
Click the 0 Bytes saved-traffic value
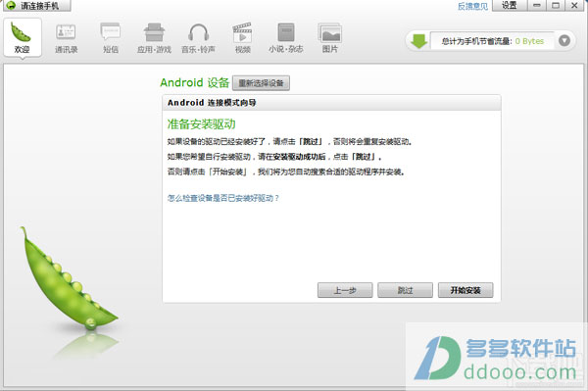tap(529, 41)
